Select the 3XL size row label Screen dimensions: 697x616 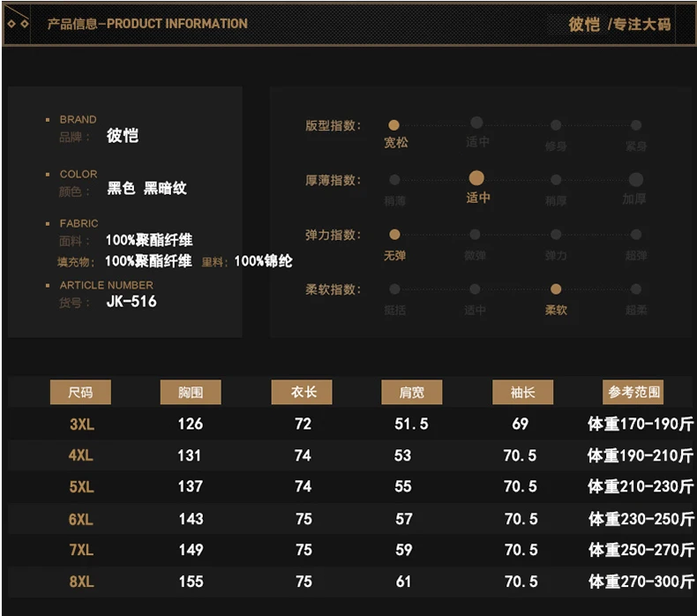[82, 424]
